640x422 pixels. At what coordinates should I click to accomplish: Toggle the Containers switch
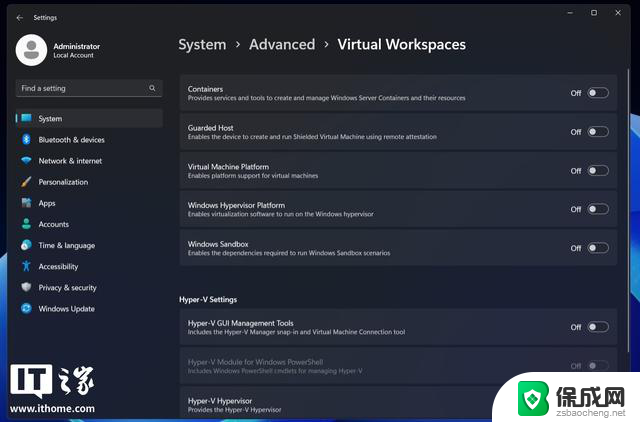pos(598,93)
